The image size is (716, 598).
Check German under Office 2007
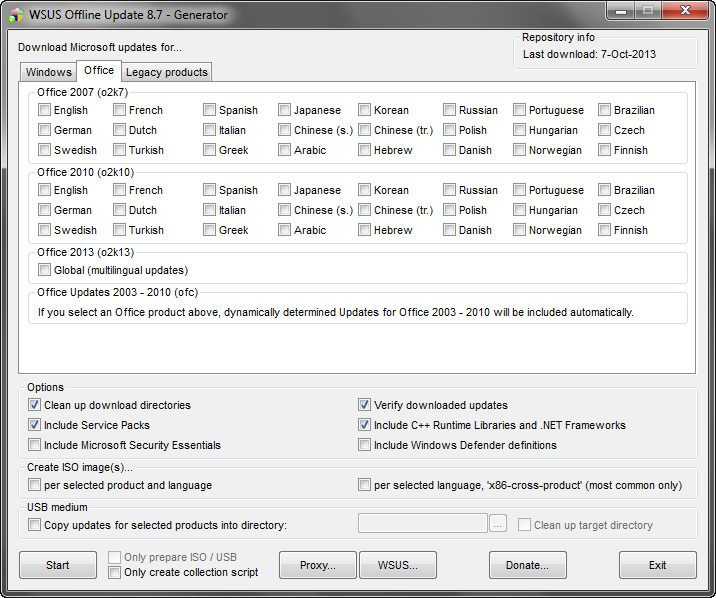44,130
